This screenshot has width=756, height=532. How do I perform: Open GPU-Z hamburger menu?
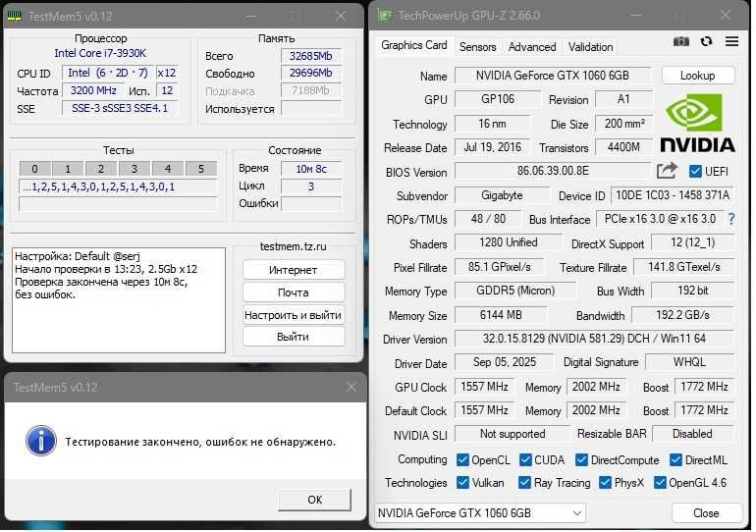click(731, 41)
